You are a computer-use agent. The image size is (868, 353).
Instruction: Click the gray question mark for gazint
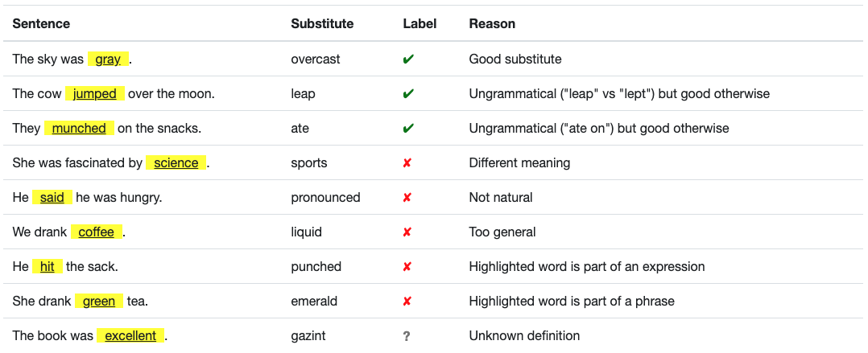pyautogui.click(x=407, y=336)
